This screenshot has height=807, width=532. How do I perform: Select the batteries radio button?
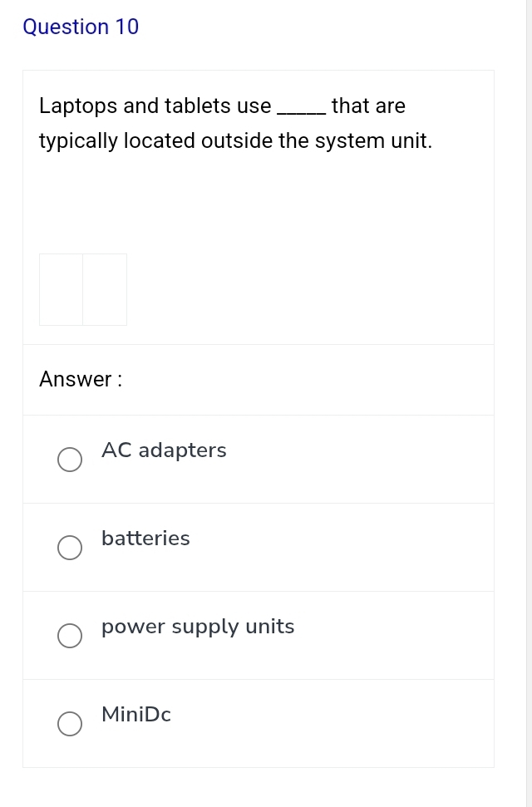(70, 547)
